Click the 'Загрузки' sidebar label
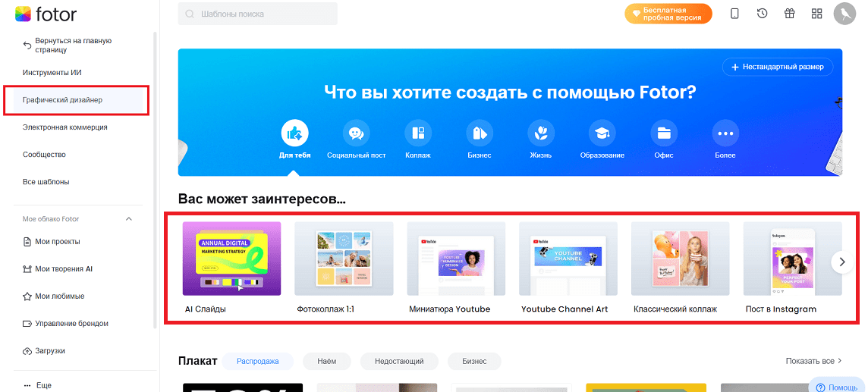Screen dimensions: 868x392 pyautogui.click(x=50, y=351)
